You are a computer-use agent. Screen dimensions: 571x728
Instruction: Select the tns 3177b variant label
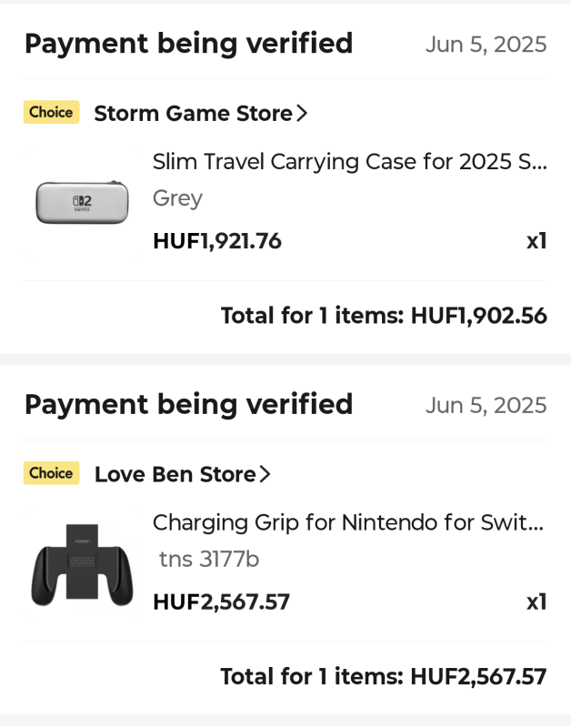[209, 559]
